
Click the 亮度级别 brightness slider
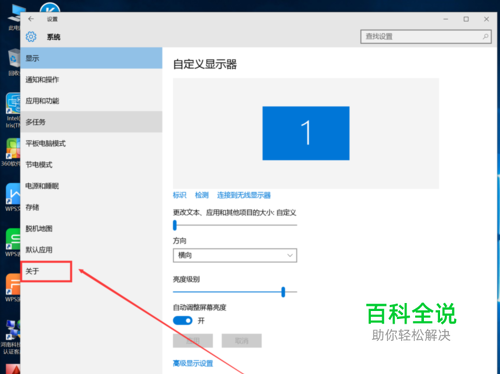(x=235, y=292)
